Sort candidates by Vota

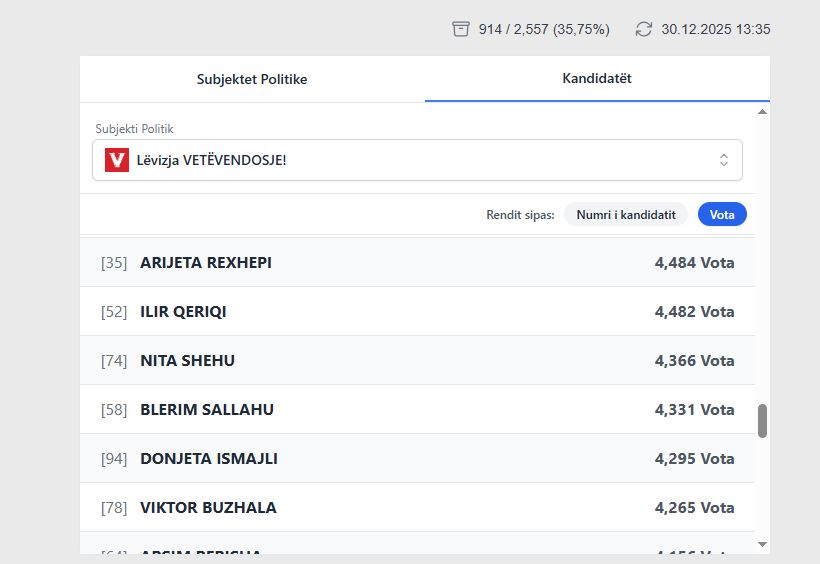[721, 214]
